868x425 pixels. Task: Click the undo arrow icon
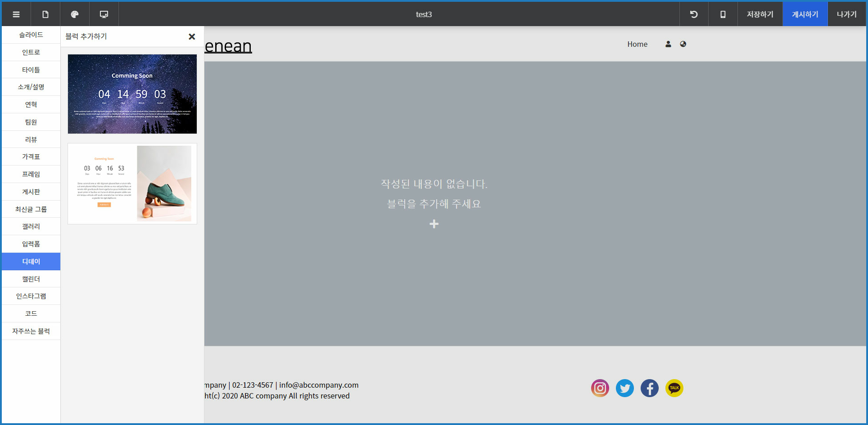[694, 14]
